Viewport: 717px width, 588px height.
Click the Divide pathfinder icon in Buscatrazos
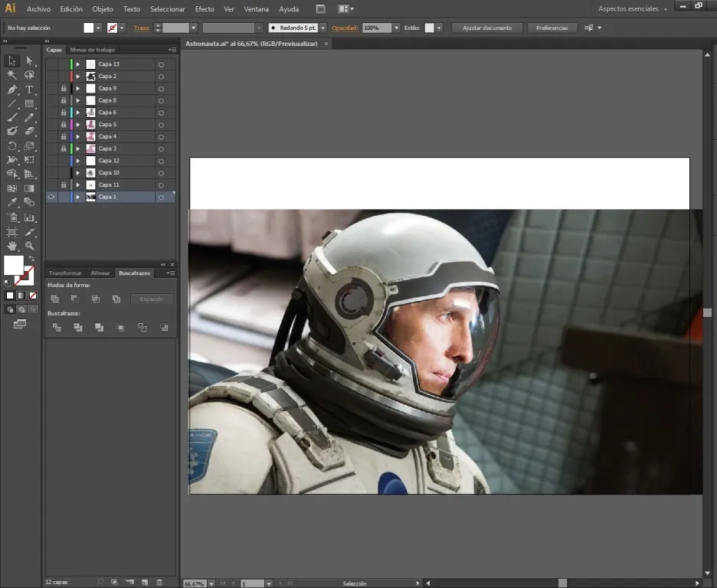57,327
